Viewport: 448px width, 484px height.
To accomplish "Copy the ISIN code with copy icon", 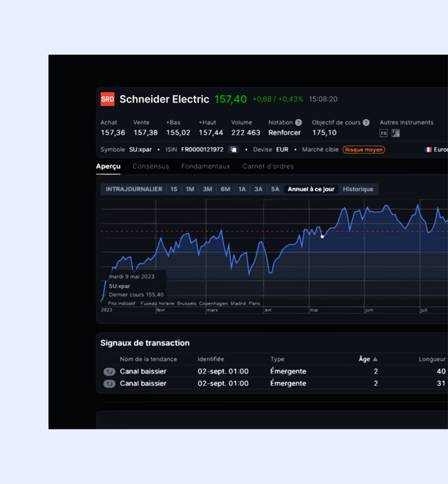I will click(x=234, y=149).
